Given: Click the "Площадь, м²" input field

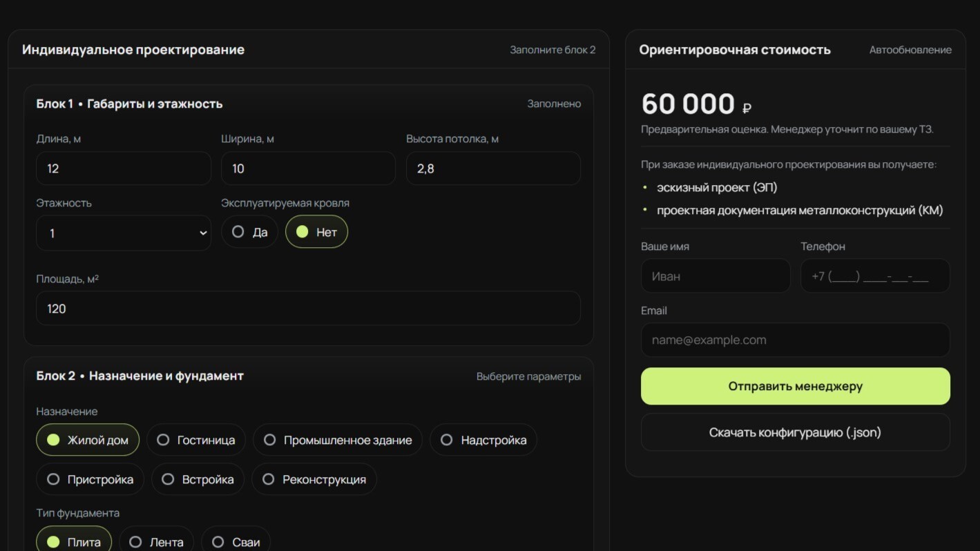Looking at the screenshot, I should (x=308, y=308).
